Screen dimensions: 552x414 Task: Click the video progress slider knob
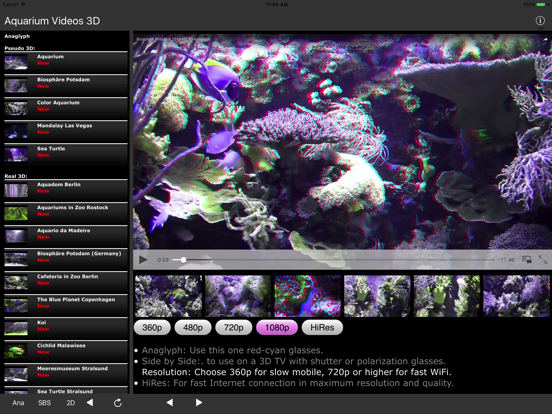(183, 260)
